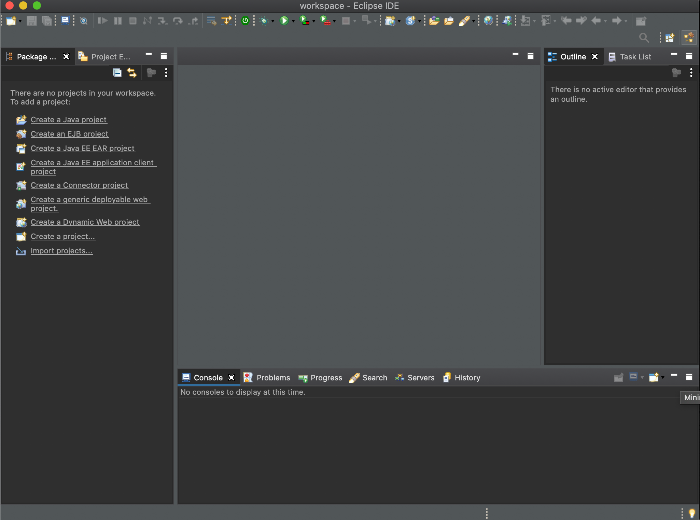Click the Quick Access magnifier icon
The image size is (700, 520).
click(644, 38)
